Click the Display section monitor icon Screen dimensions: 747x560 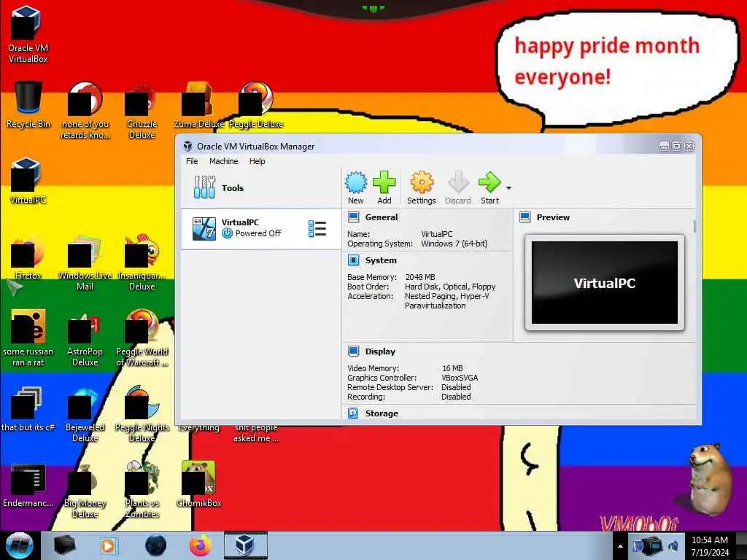point(354,351)
